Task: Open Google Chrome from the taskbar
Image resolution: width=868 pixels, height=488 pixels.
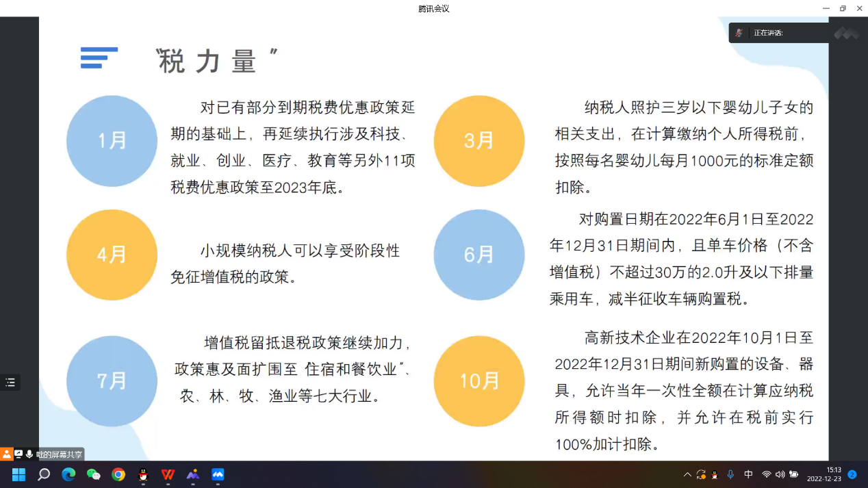Action: (x=118, y=474)
